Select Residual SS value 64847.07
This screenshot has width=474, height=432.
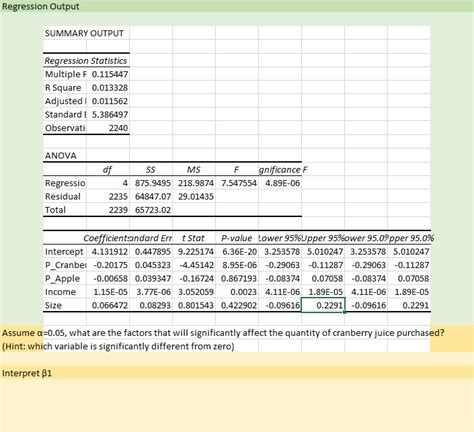[153, 196]
